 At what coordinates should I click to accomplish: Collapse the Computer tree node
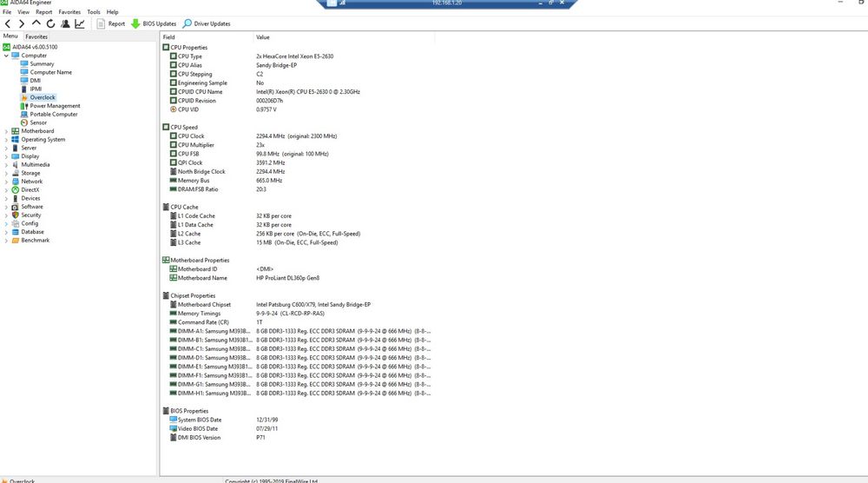point(6,56)
